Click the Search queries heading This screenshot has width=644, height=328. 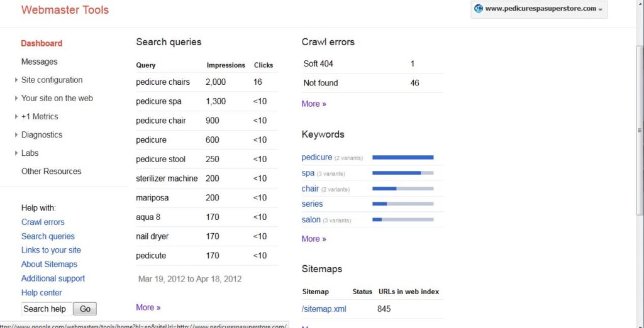(169, 42)
